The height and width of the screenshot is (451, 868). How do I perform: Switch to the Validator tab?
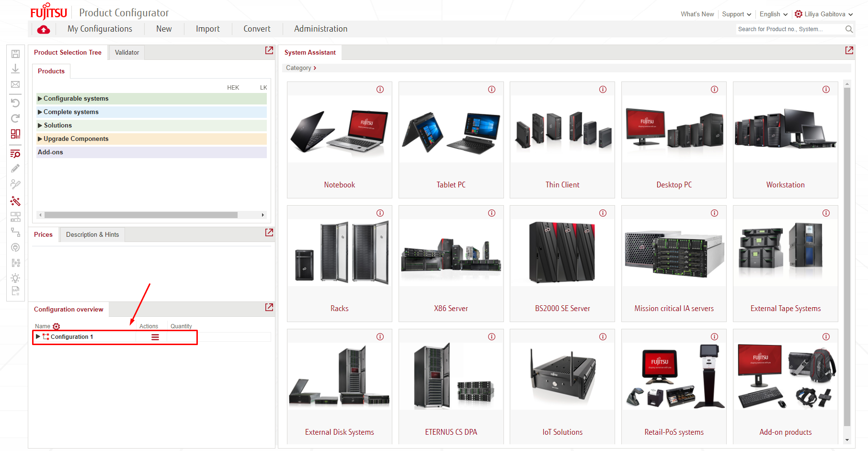pos(127,53)
